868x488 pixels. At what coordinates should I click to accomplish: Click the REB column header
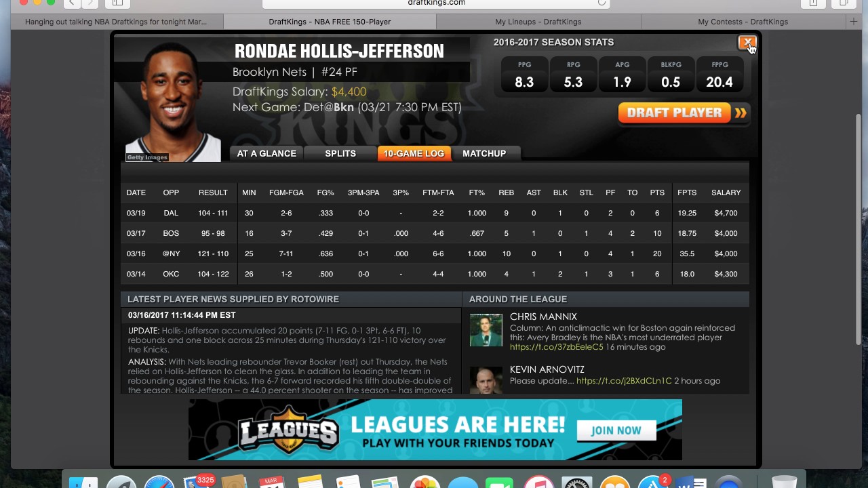[507, 192]
